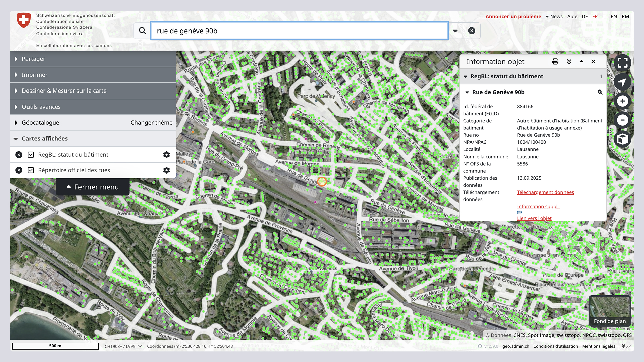Switch language to DE
The width and height of the screenshot is (644, 362).
[x=585, y=17]
